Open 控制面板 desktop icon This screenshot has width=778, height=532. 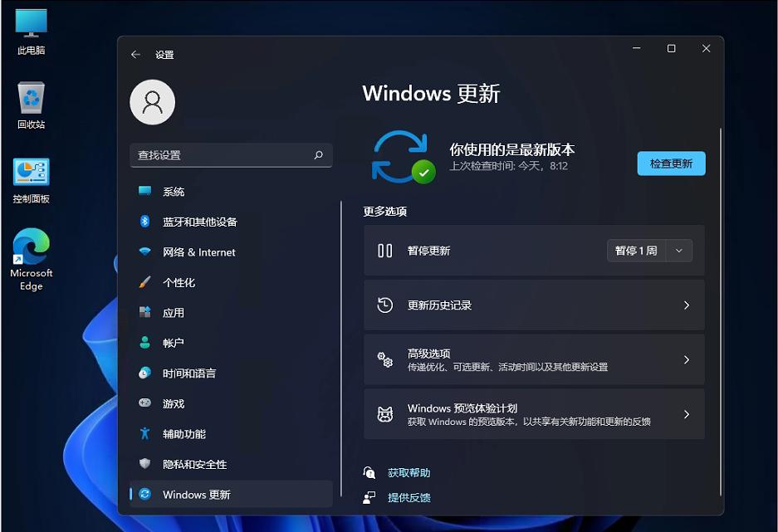31,180
